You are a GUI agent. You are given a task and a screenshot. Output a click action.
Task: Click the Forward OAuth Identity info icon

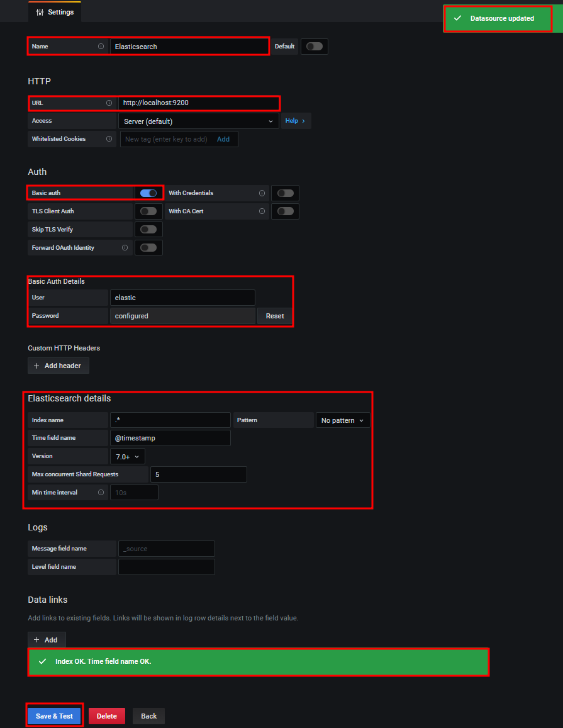coord(125,248)
